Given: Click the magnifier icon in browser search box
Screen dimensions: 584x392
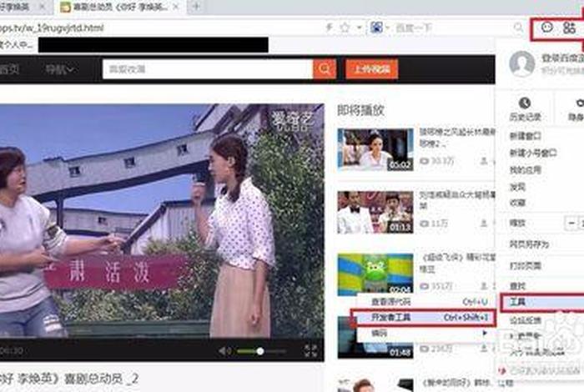Looking at the screenshot, I should pyautogui.click(x=518, y=28).
